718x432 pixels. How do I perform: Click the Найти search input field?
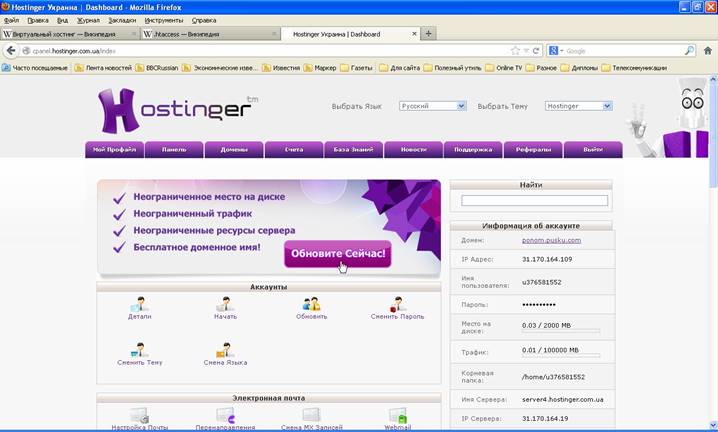534,201
